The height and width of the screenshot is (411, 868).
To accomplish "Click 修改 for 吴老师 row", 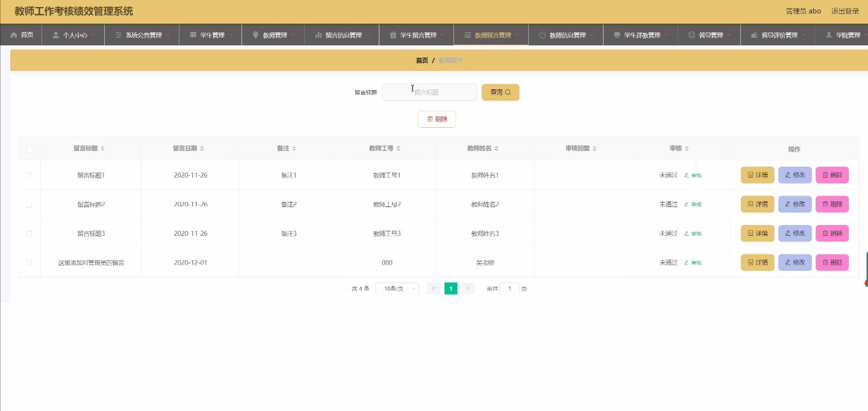I will [795, 263].
